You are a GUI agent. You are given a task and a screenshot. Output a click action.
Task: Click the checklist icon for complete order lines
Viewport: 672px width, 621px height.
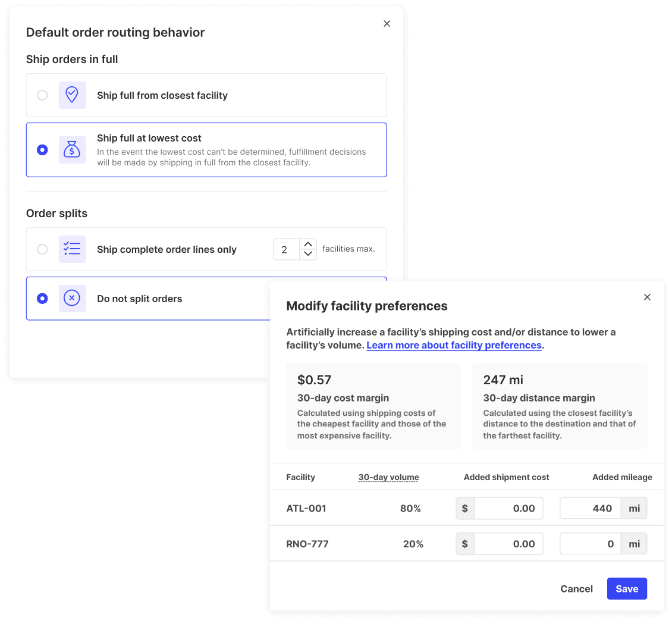(x=72, y=249)
